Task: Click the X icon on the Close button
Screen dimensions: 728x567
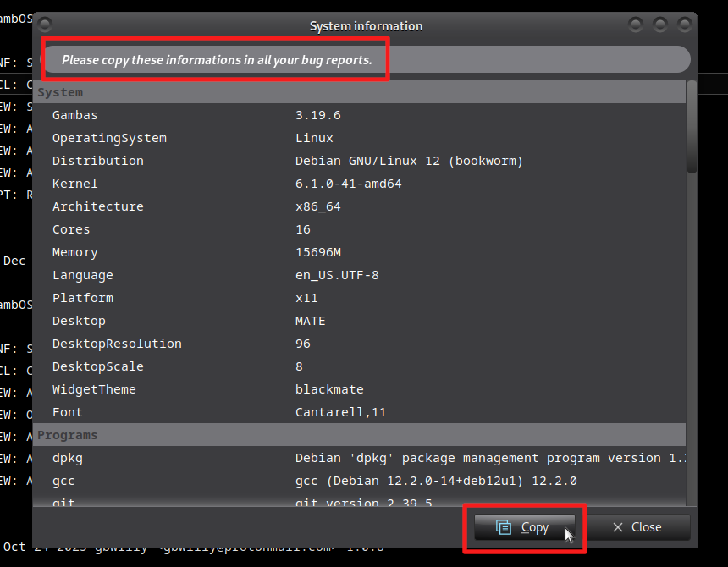Action: 617,527
